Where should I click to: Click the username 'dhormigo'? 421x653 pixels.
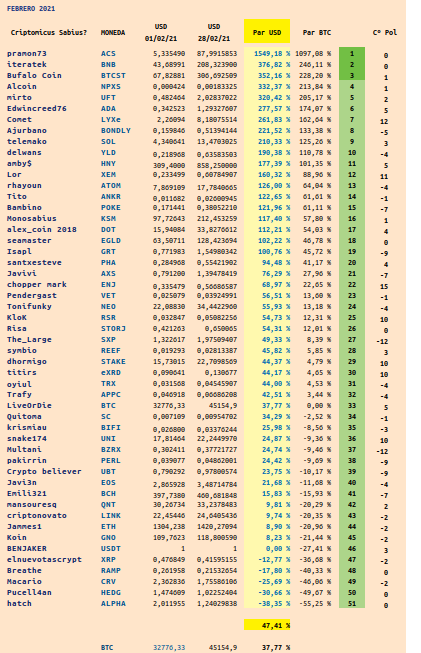(x=27, y=361)
